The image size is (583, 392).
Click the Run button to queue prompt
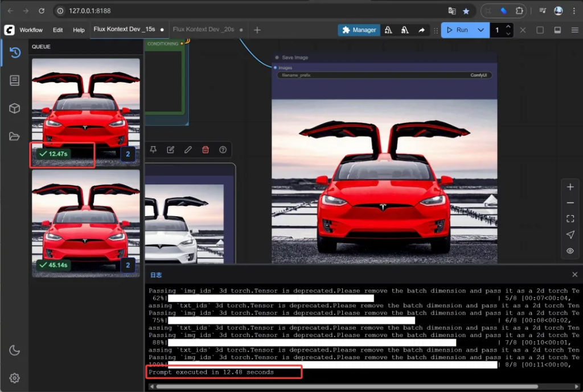(x=458, y=30)
